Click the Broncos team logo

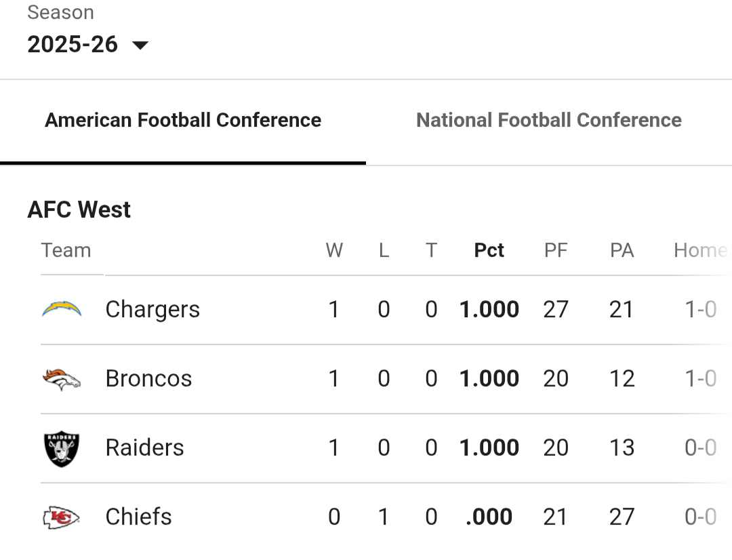[62, 379]
